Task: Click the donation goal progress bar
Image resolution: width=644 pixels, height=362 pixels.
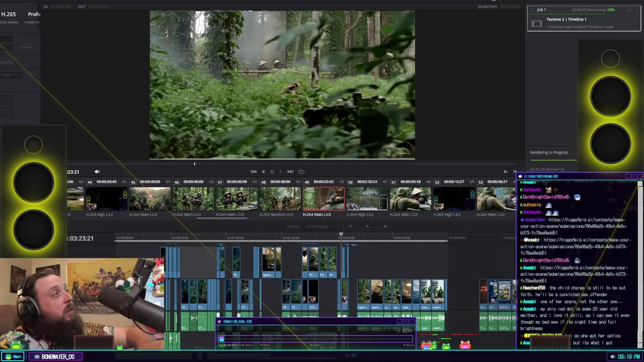Action: tap(315, 339)
